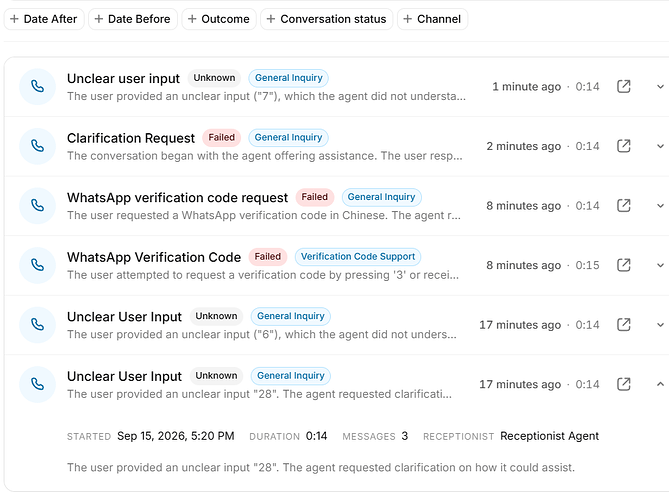Viewport: 669px width, 500px height.
Task: Collapse the expanded "28" Unclear User Input row
Action: [660, 384]
